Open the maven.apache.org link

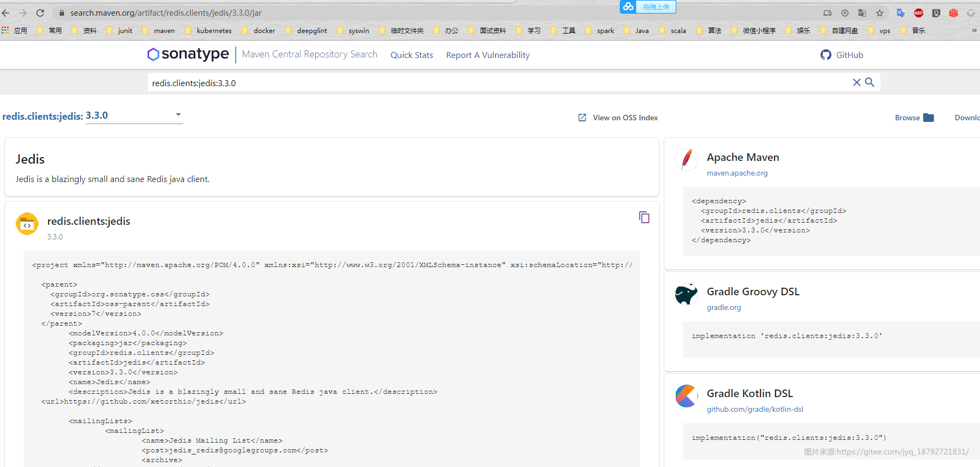737,173
